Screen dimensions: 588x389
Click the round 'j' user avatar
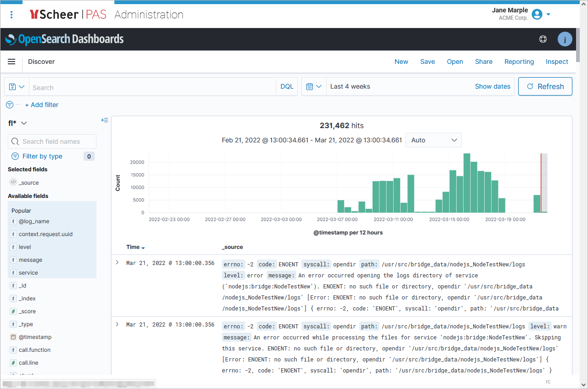565,39
